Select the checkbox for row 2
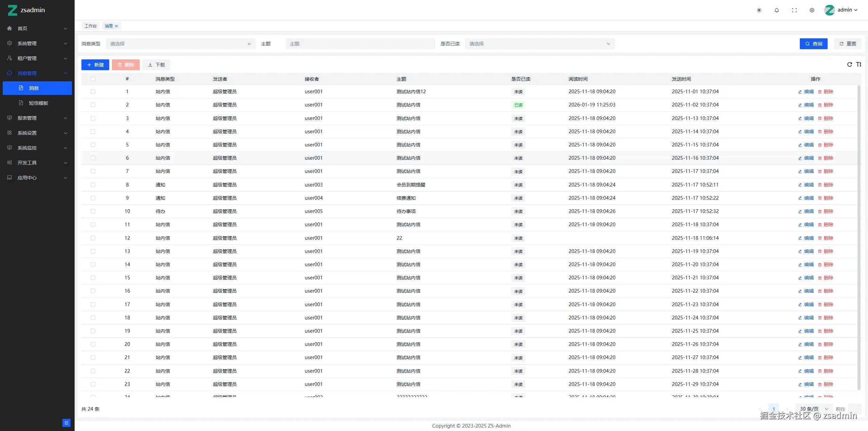Viewport: 868px width, 431px height. click(93, 105)
